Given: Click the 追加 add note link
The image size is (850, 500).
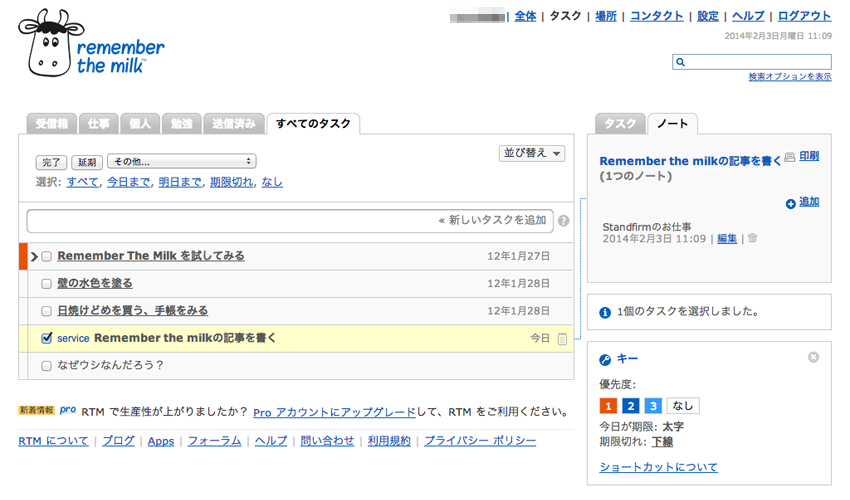Looking at the screenshot, I should (x=809, y=202).
